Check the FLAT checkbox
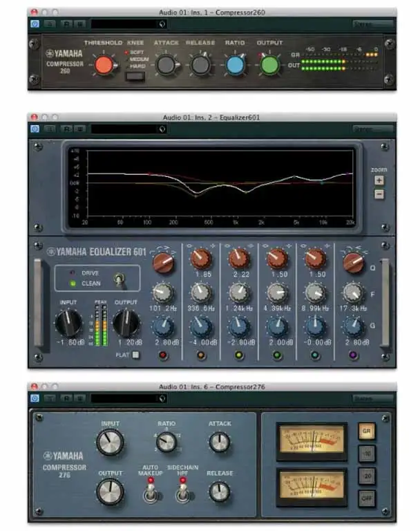 click(x=135, y=355)
